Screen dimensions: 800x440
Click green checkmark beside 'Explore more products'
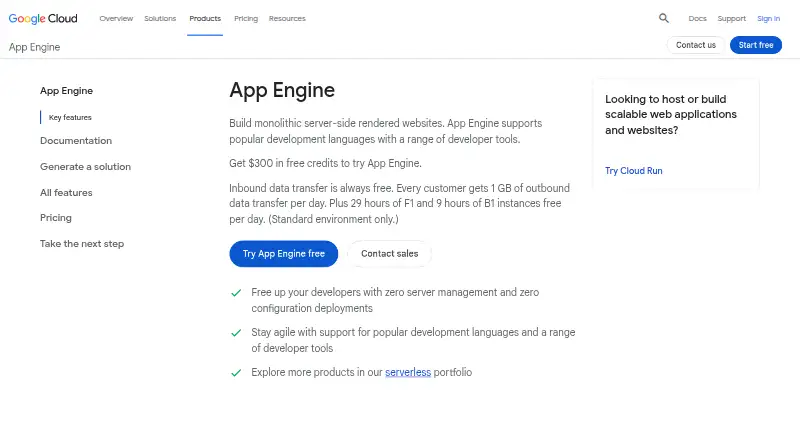(236, 373)
